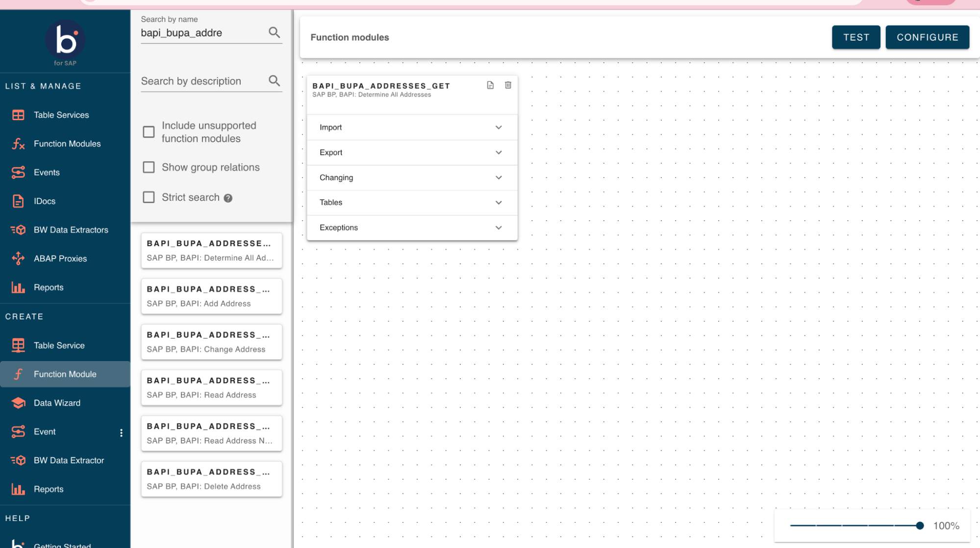This screenshot has width=980, height=548.
Task: Expand the Import section chevron
Action: pos(499,128)
